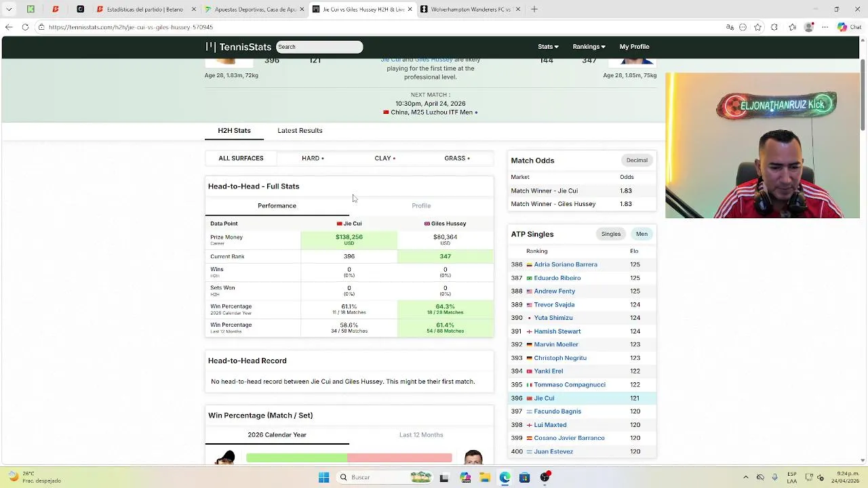Open browser settings three-dot menu
Viewport: 868px width, 488px height.
pyautogui.click(x=825, y=27)
